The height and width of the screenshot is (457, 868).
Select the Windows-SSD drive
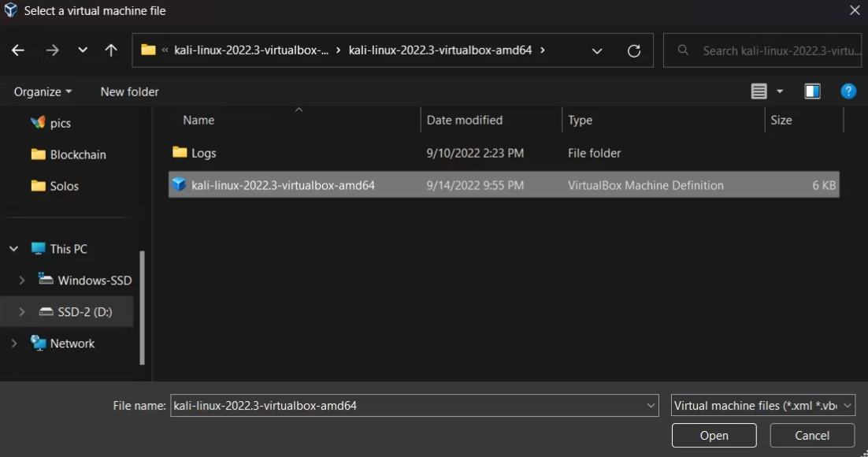click(x=95, y=281)
